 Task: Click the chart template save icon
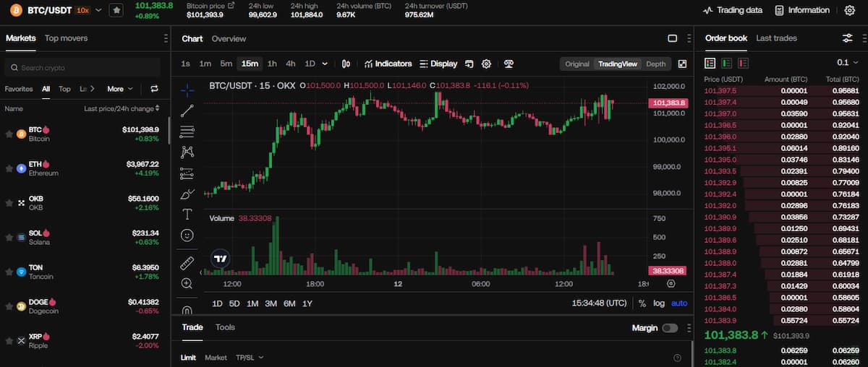pos(469,64)
